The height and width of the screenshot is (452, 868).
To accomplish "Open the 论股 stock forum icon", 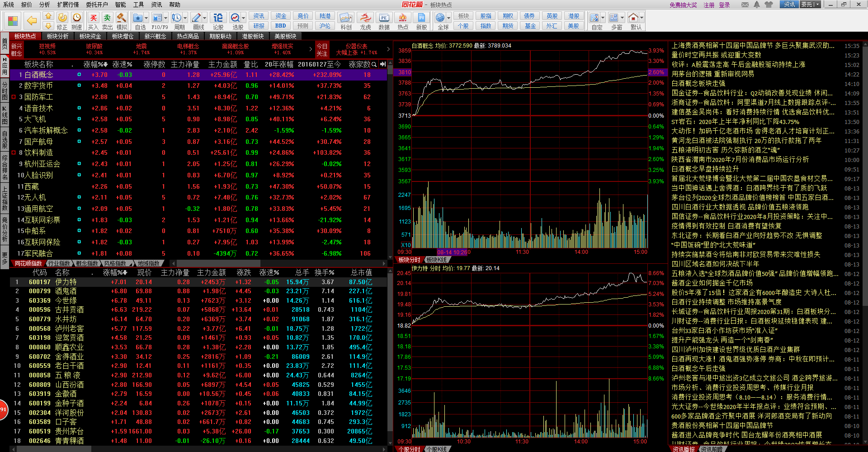I will tap(218, 21).
